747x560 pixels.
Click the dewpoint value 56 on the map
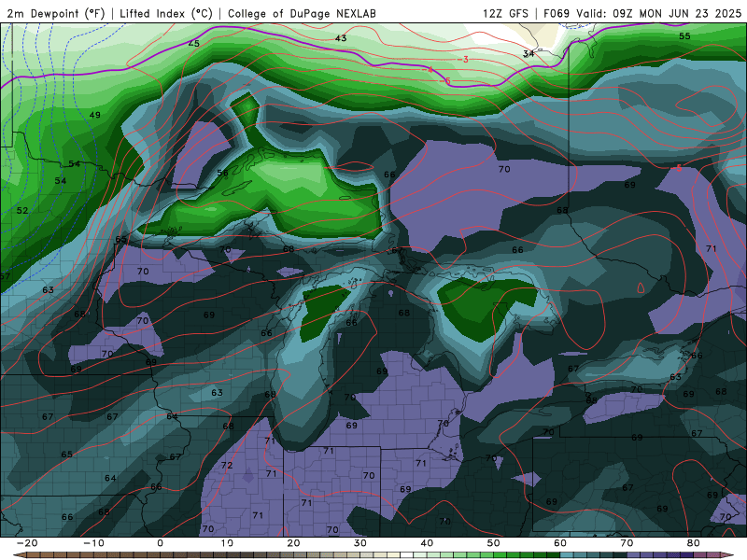(222, 173)
